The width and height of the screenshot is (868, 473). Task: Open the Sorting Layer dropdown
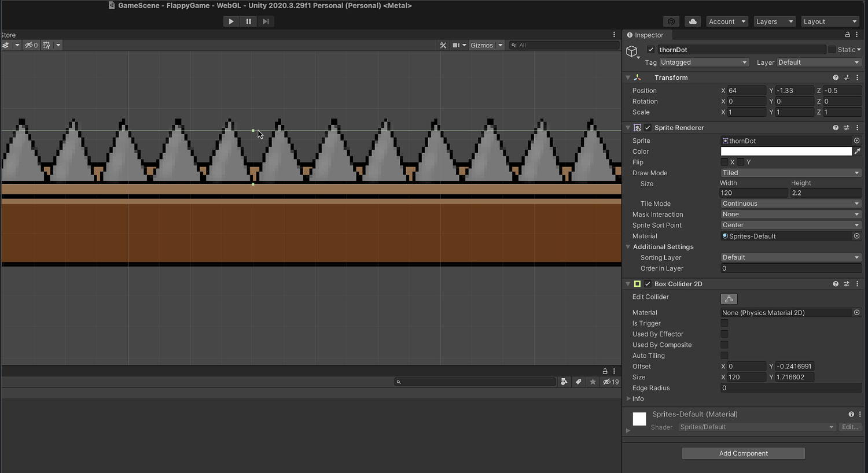pyautogui.click(x=791, y=257)
